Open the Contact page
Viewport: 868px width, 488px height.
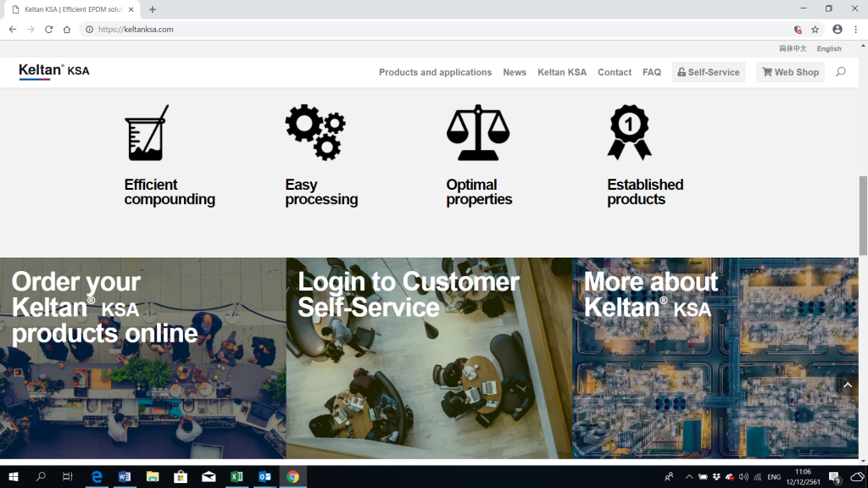(x=615, y=72)
